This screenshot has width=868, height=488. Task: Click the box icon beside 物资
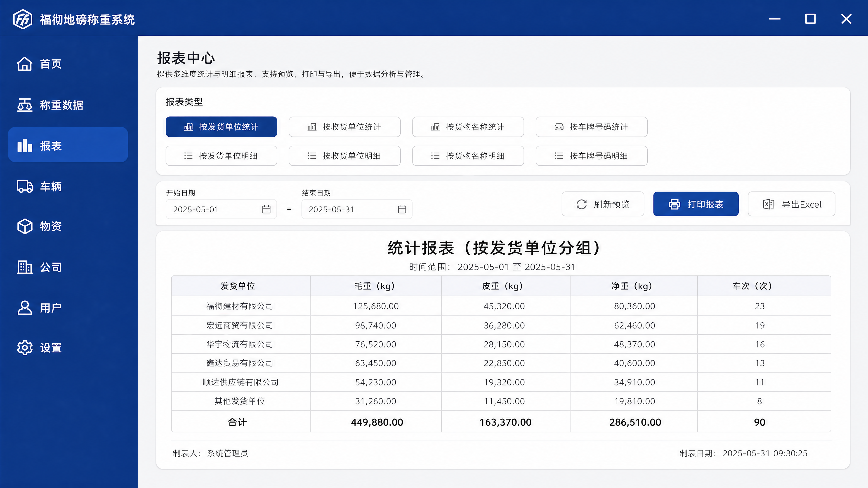click(x=25, y=226)
